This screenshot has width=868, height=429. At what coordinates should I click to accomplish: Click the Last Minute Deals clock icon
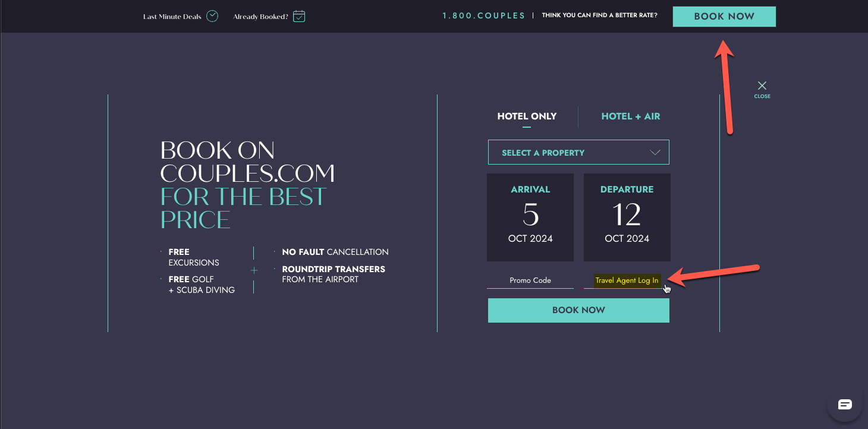coord(212,16)
